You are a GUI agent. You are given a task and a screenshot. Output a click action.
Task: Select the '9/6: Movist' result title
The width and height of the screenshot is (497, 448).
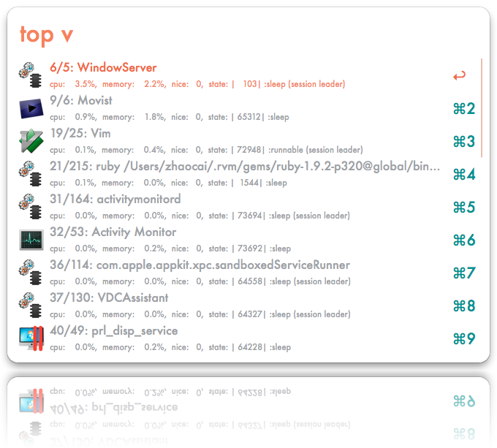[x=81, y=100]
